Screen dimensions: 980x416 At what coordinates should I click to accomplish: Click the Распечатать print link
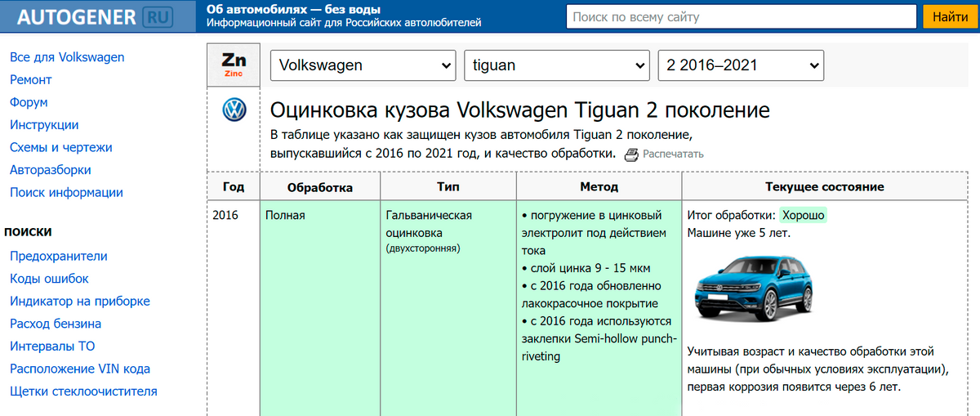(x=672, y=154)
